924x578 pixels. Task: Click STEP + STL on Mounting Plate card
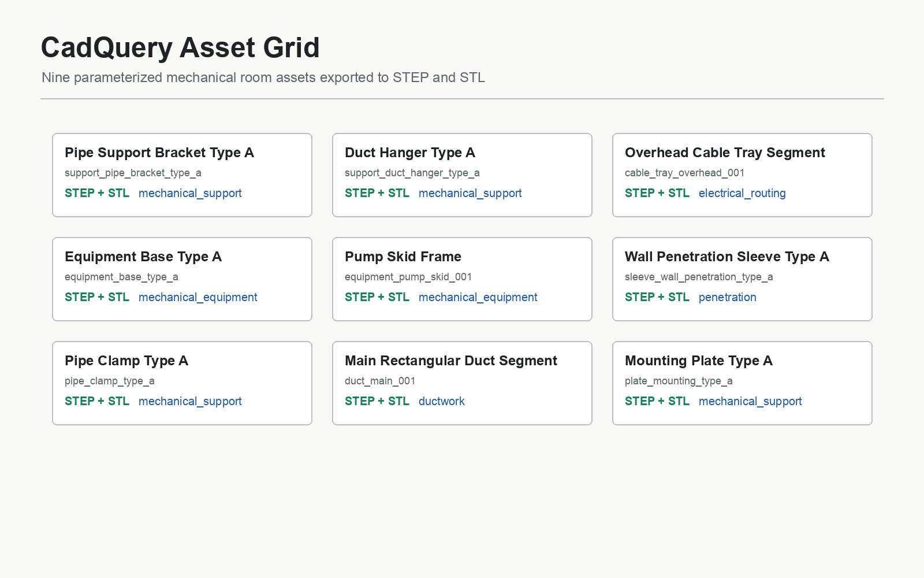click(657, 401)
